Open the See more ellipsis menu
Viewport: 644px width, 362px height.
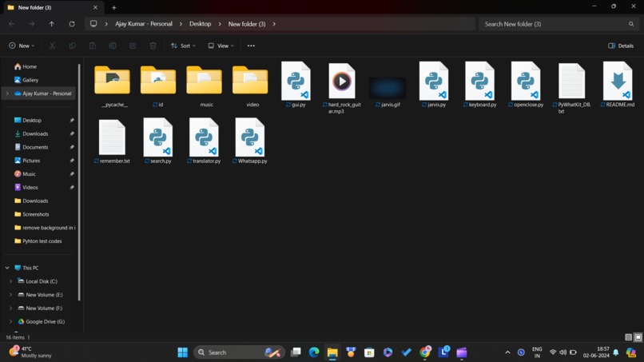pos(251,46)
